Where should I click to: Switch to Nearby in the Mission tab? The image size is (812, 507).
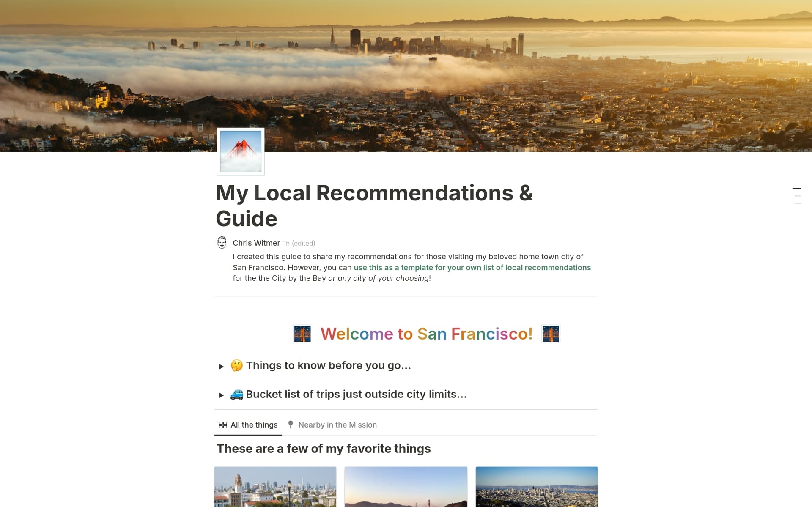(337, 425)
